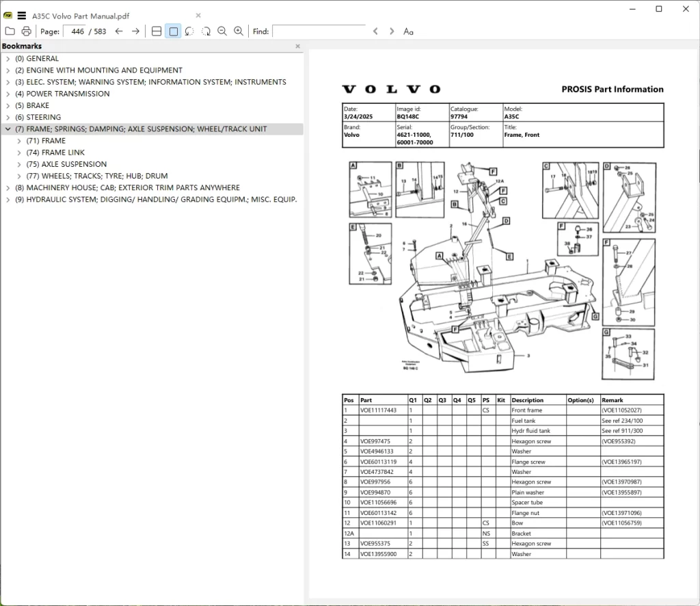Expand the (71) FRAME sub-bookmark
Viewport: 700px width, 606px height.
(18, 141)
